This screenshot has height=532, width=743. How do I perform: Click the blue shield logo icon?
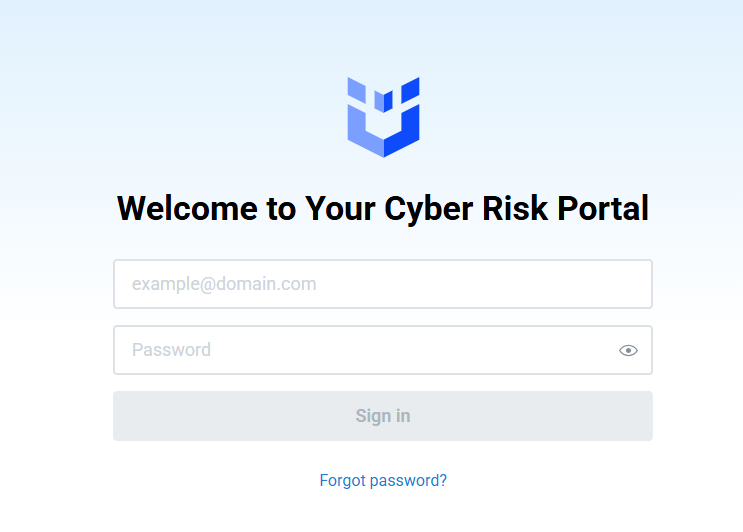[x=383, y=117]
